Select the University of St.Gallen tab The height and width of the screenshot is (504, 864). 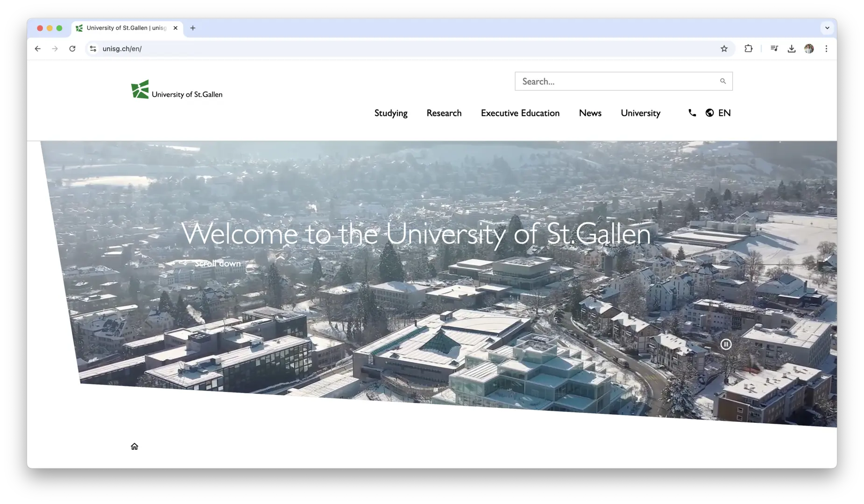(x=127, y=28)
